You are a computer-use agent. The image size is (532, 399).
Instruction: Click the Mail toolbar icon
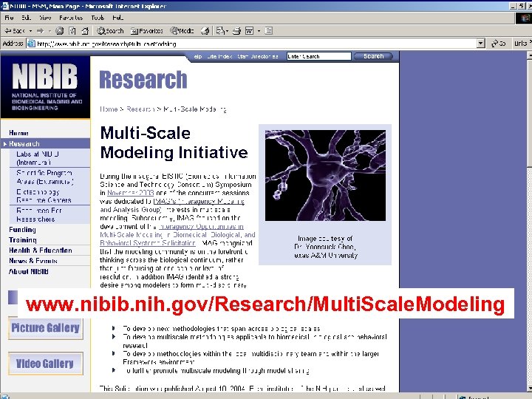click(x=220, y=31)
